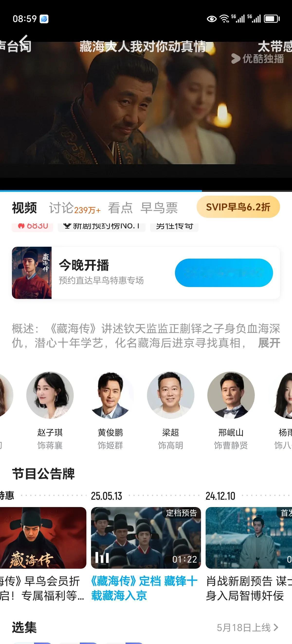Open 梁超 cast avatar
The height and width of the screenshot is (644, 292).
coord(171,395)
